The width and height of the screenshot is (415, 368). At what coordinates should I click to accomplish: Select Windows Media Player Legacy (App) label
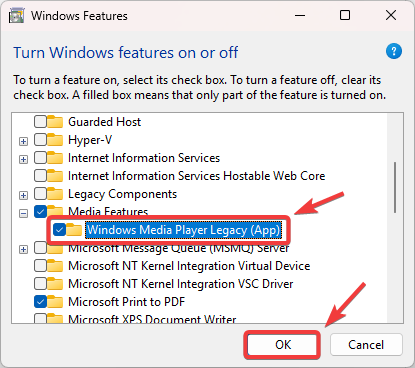tap(183, 230)
